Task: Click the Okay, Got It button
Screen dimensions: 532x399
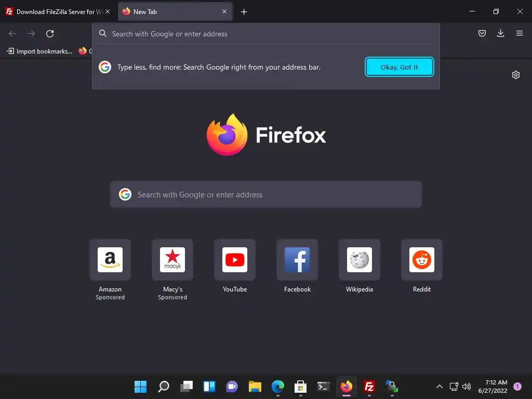Action: coord(400,67)
